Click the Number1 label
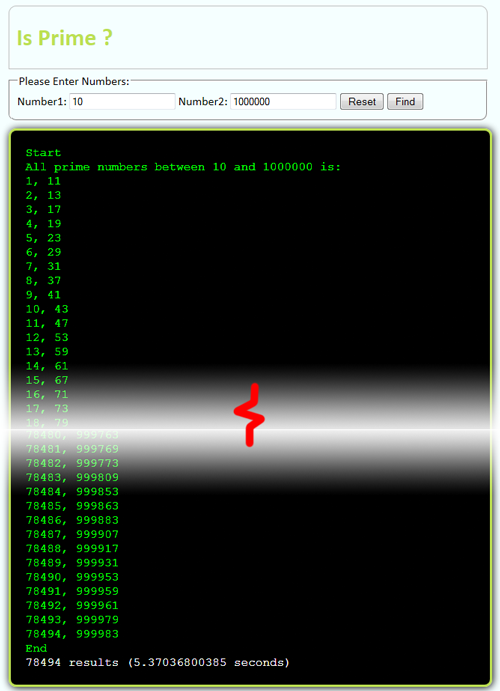 pyautogui.click(x=42, y=102)
